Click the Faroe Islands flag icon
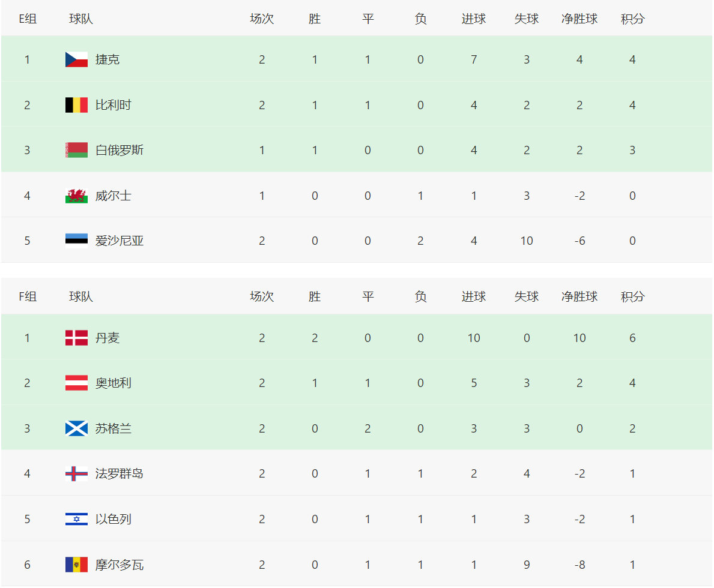This screenshot has height=588, width=714. click(x=76, y=474)
